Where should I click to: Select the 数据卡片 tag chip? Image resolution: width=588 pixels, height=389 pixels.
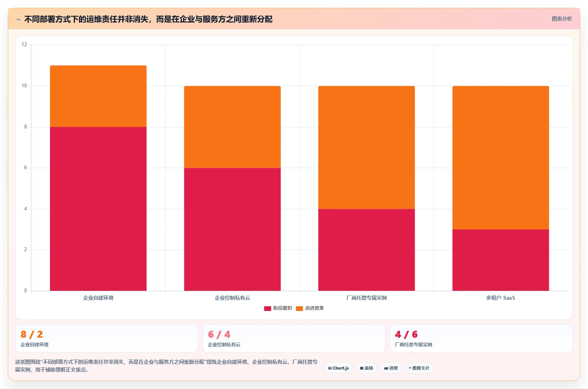pyautogui.click(x=419, y=368)
